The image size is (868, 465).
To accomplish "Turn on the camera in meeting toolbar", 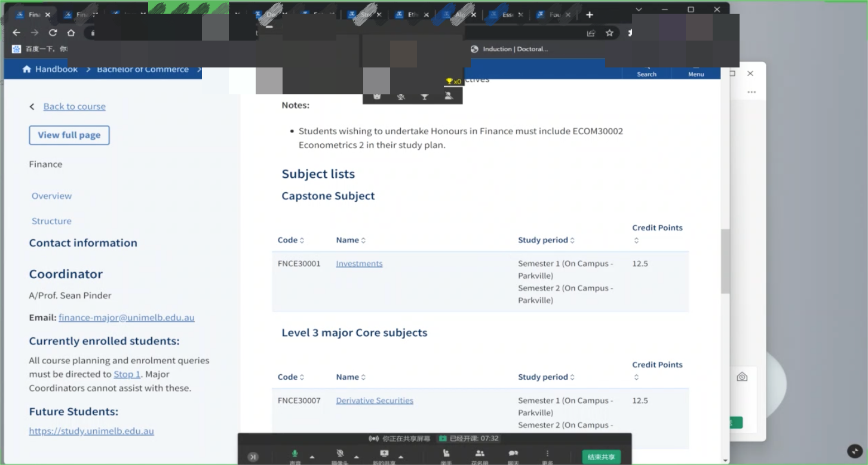I will (x=340, y=455).
